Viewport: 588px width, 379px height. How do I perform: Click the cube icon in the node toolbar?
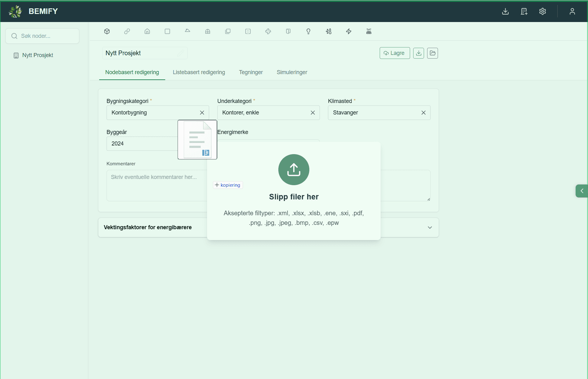click(x=107, y=31)
